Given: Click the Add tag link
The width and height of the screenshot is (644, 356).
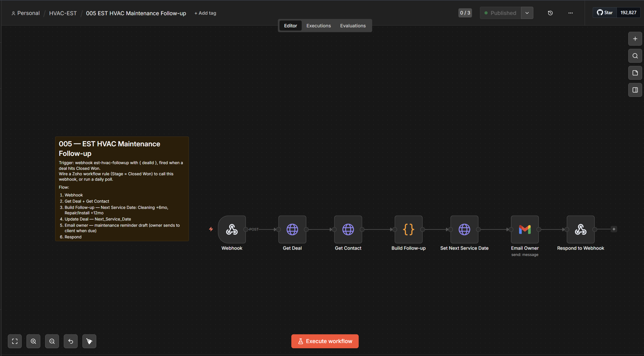Looking at the screenshot, I should [205, 13].
